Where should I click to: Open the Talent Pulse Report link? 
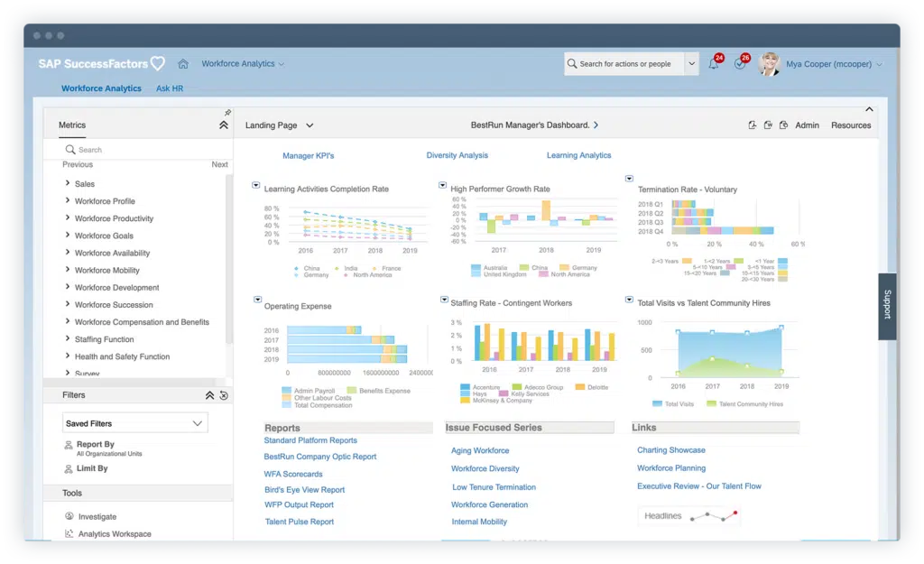(x=299, y=522)
